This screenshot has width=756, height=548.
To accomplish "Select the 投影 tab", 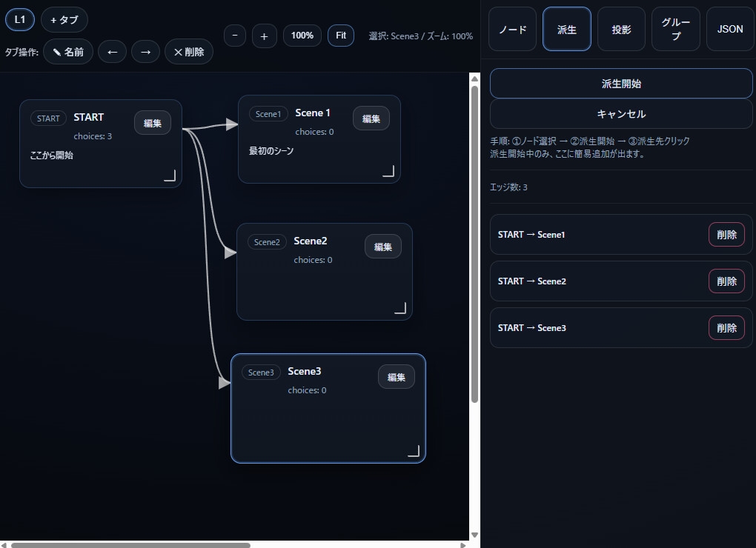I will [x=621, y=30].
